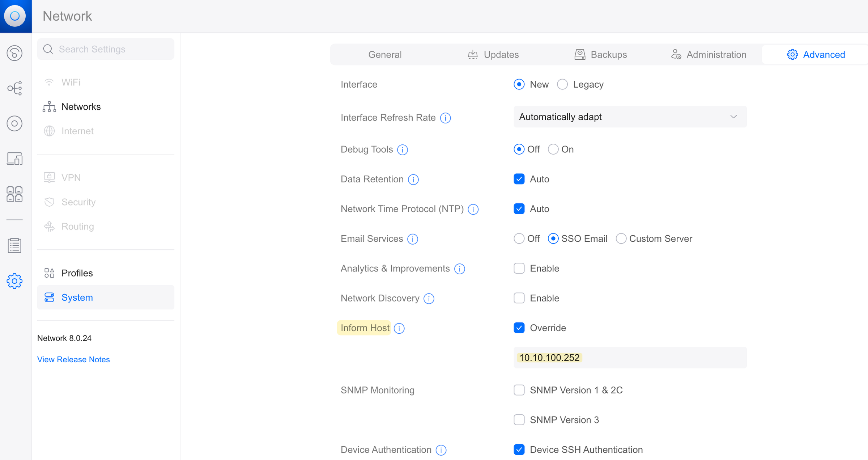
Task: View the network Topology
Action: (x=14, y=88)
